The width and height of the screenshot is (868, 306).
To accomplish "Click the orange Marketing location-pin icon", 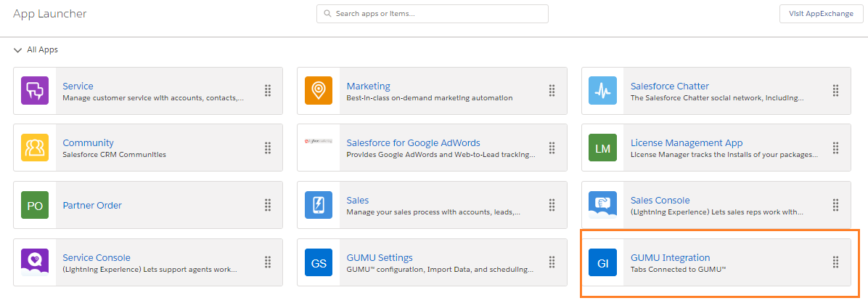I will click(319, 91).
